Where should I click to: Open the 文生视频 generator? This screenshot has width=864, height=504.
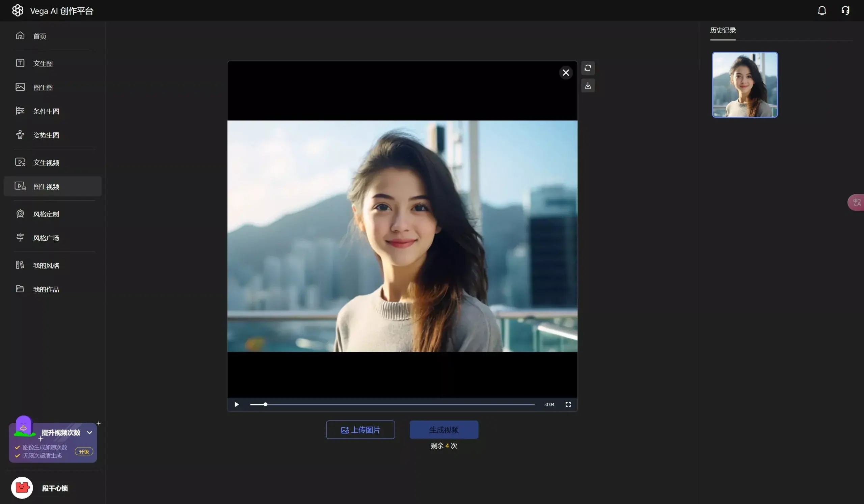[x=46, y=162]
